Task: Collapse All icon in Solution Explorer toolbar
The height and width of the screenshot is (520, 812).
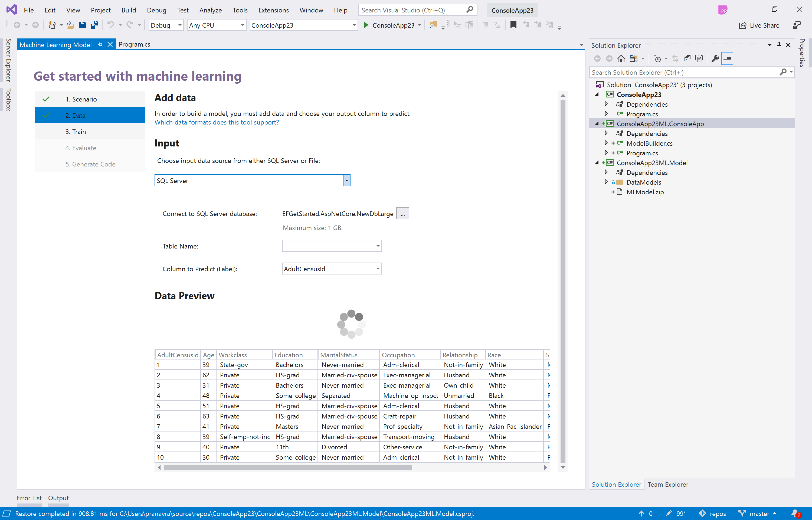Action: point(687,58)
